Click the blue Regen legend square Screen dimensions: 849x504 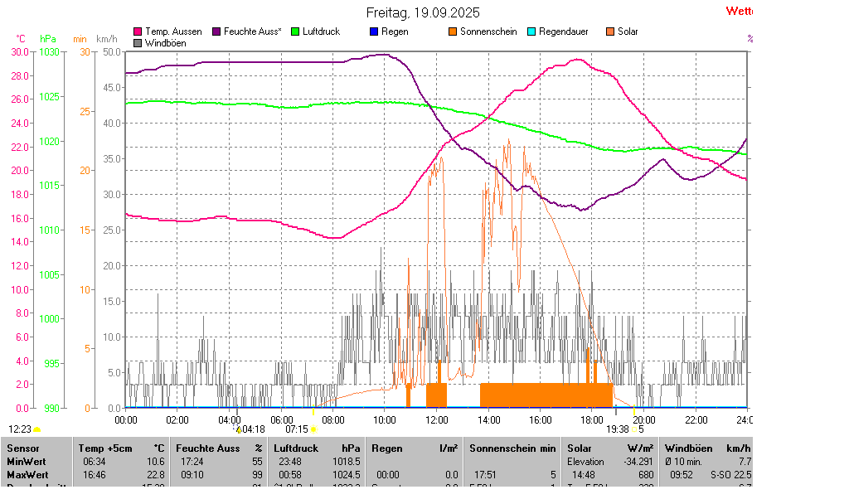coord(374,31)
